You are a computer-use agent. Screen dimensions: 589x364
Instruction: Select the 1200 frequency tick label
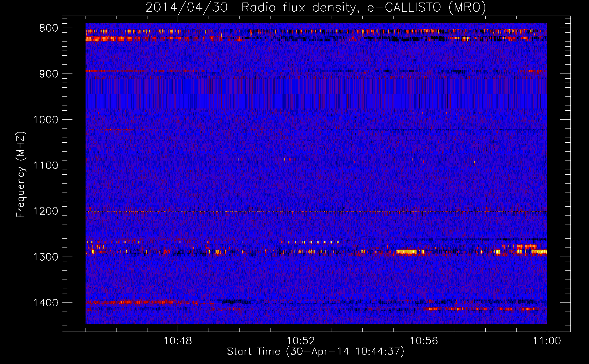(x=46, y=211)
